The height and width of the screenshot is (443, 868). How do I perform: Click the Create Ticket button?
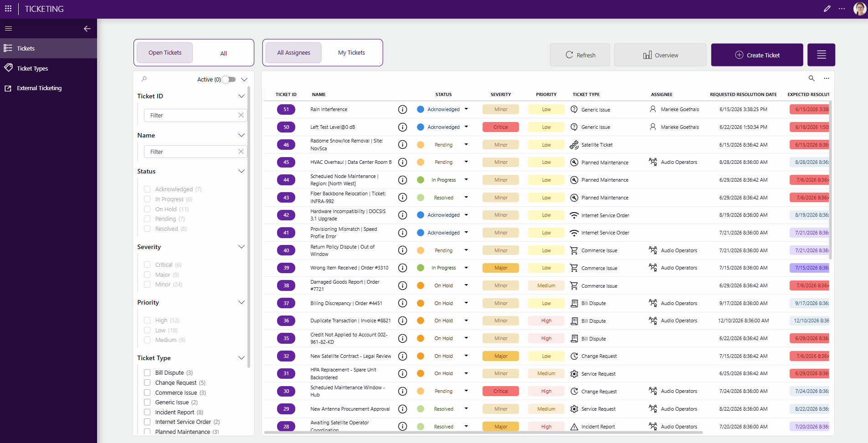click(757, 55)
